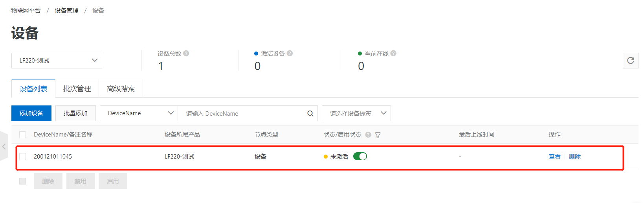Open help icon beside 当前在线

(393, 54)
